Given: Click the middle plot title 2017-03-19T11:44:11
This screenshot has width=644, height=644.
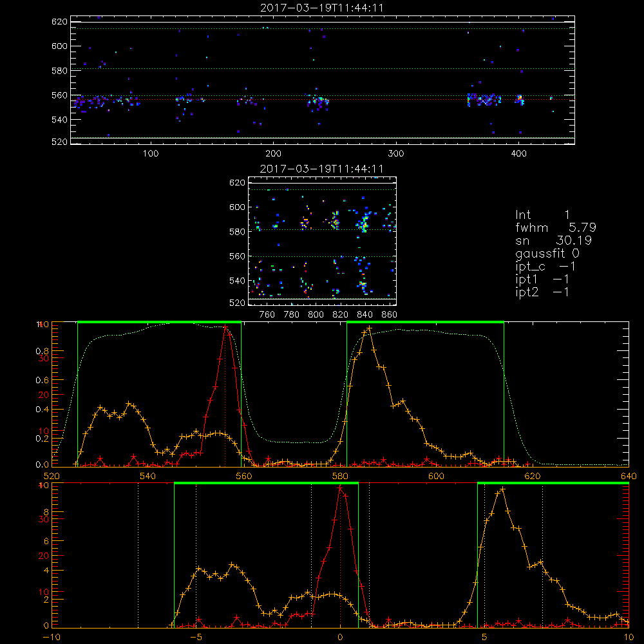Looking at the screenshot, I should 322,169.
